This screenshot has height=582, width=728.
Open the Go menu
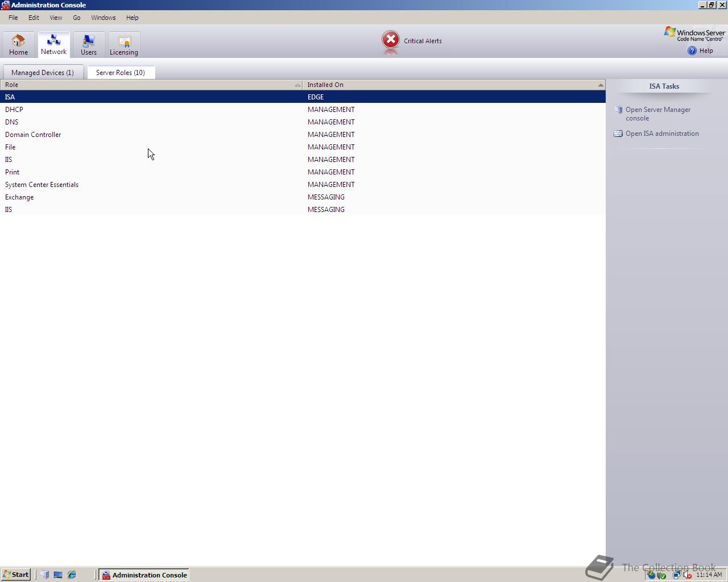(x=76, y=18)
